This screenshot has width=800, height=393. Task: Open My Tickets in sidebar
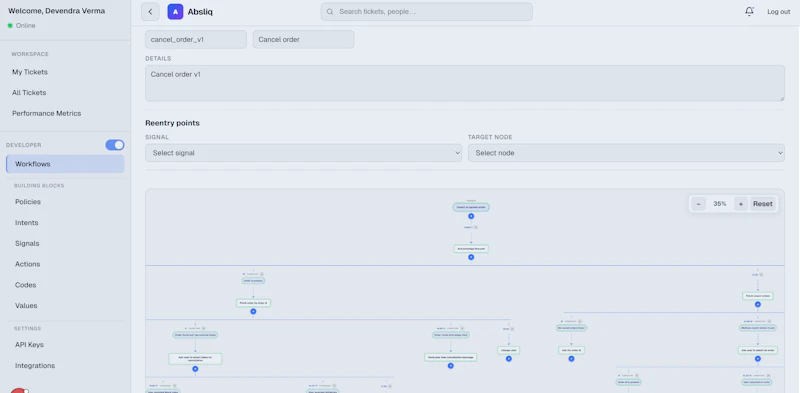pyautogui.click(x=30, y=72)
